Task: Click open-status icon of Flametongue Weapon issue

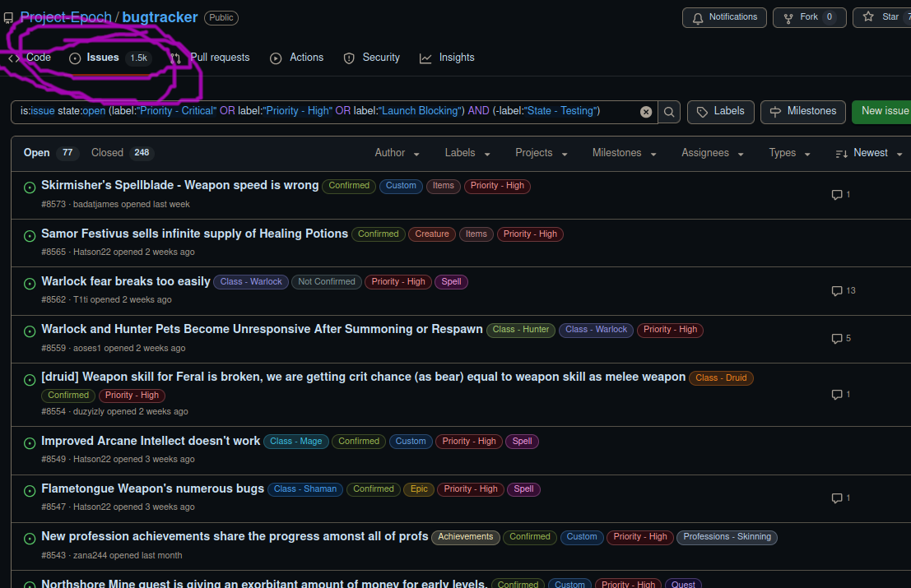Action: (30, 491)
